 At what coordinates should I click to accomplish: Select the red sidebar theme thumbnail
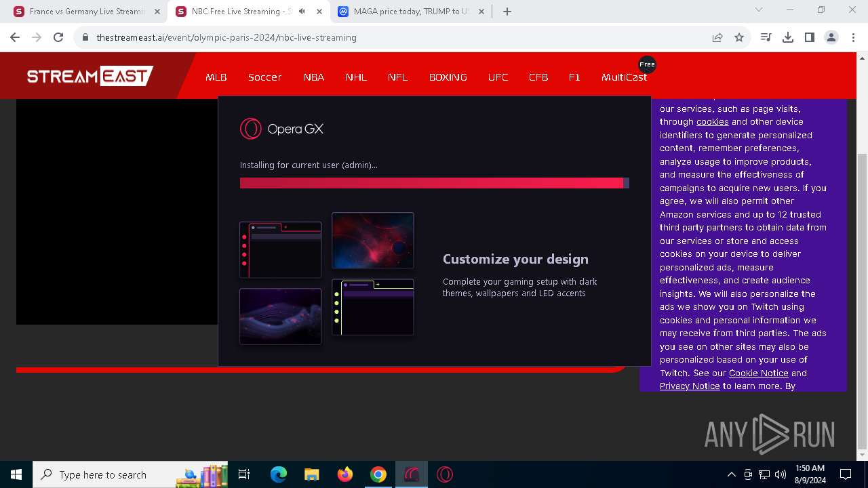(281, 249)
